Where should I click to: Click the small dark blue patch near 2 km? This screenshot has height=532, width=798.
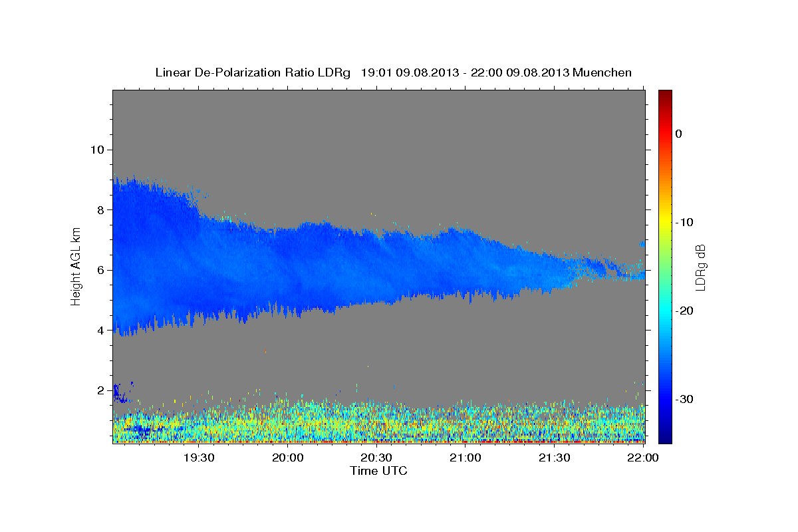click(122, 393)
